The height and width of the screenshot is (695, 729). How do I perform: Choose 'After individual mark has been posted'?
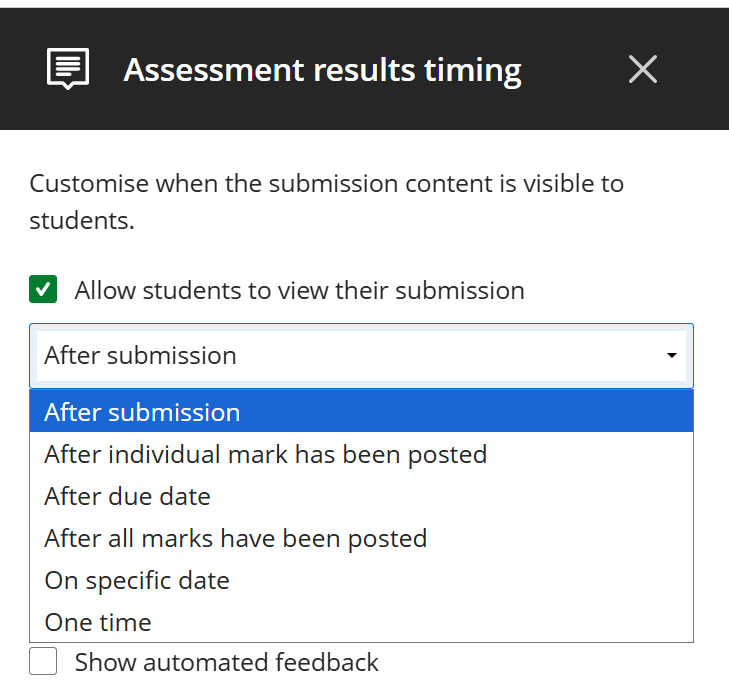coord(265,454)
